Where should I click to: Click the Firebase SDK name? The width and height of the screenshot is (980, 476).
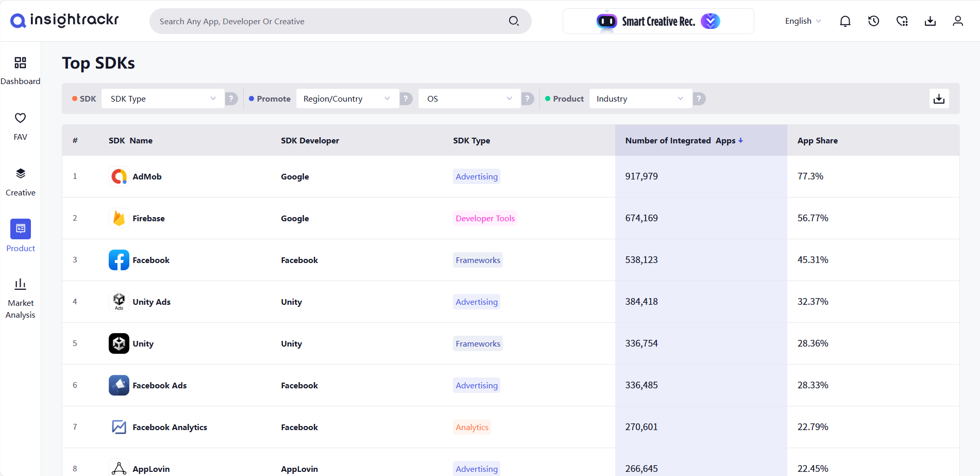click(x=148, y=218)
